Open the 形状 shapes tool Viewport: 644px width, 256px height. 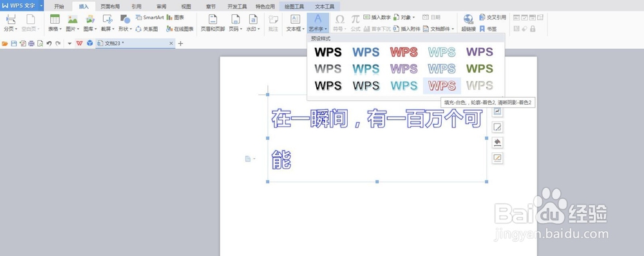pos(125,23)
